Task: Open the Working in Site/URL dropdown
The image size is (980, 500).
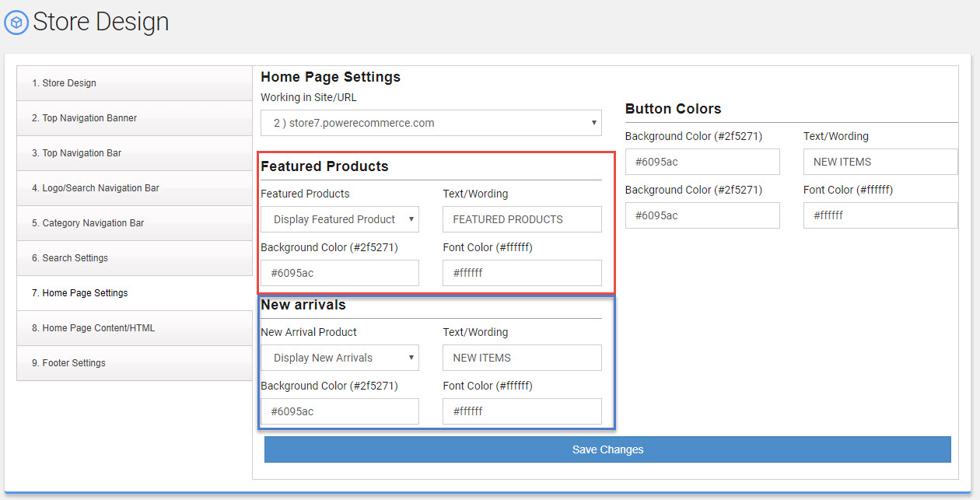Action: [x=431, y=123]
